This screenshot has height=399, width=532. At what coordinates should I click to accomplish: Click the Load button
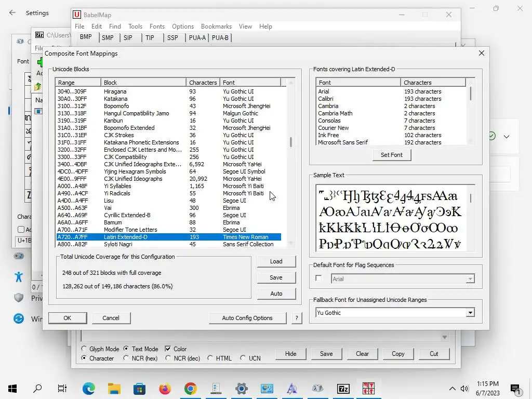(276, 261)
